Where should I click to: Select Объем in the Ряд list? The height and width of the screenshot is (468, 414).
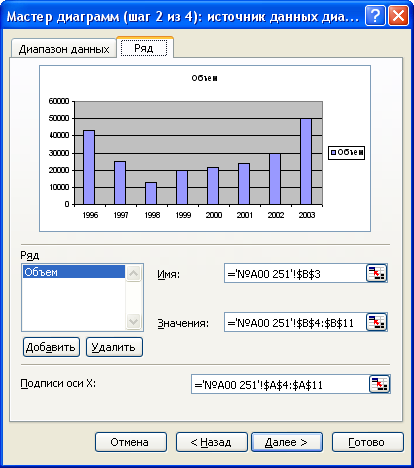tap(74, 272)
